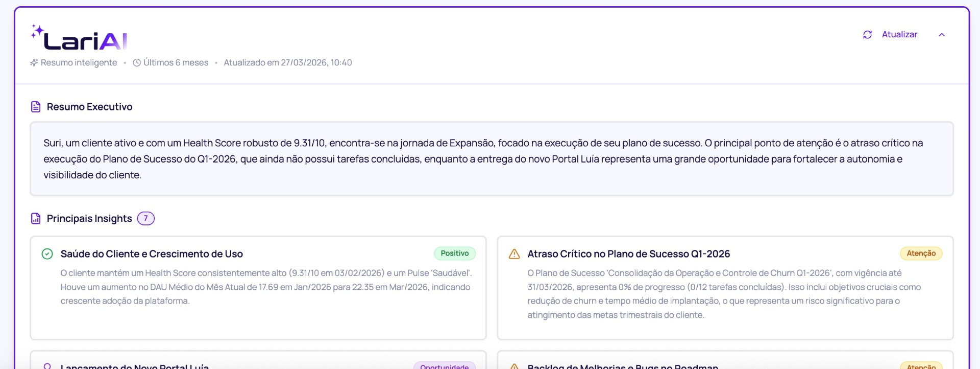Click the Principais Insights heading
This screenshot has height=369, width=980.
click(x=89, y=218)
